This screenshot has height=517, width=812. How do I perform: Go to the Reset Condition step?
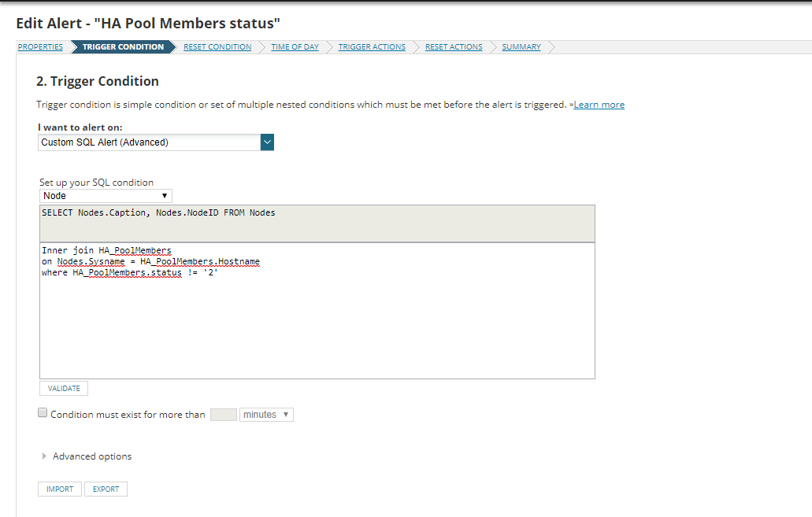click(x=217, y=47)
